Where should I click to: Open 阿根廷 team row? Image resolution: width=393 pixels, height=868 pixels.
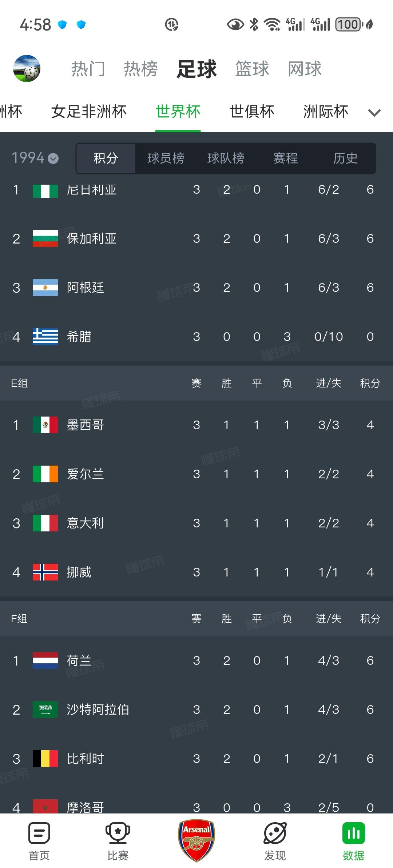pos(196,288)
